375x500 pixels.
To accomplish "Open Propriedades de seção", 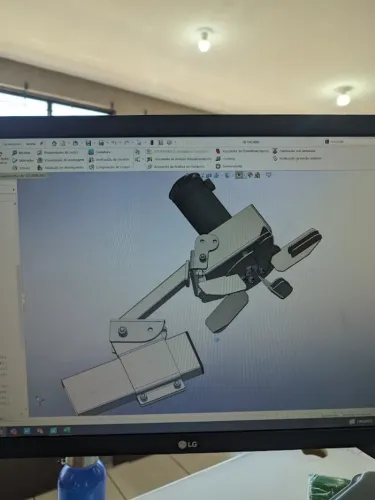I will [57, 153].
